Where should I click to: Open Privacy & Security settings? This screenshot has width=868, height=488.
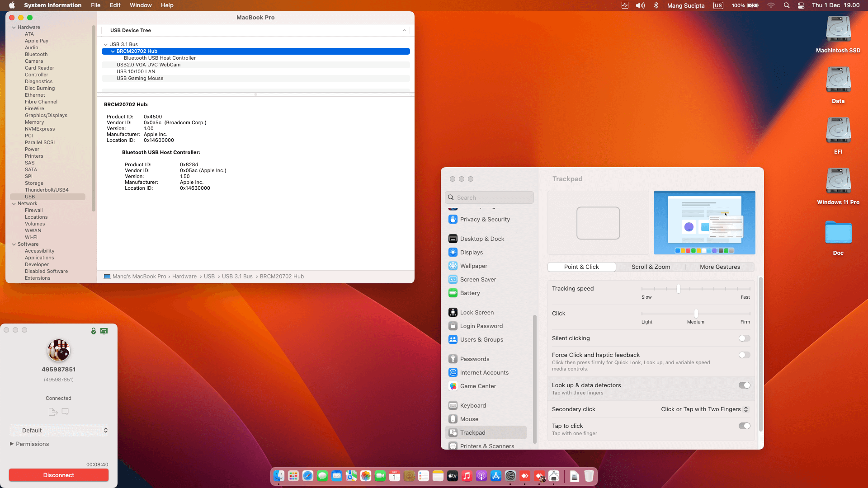pyautogui.click(x=486, y=220)
